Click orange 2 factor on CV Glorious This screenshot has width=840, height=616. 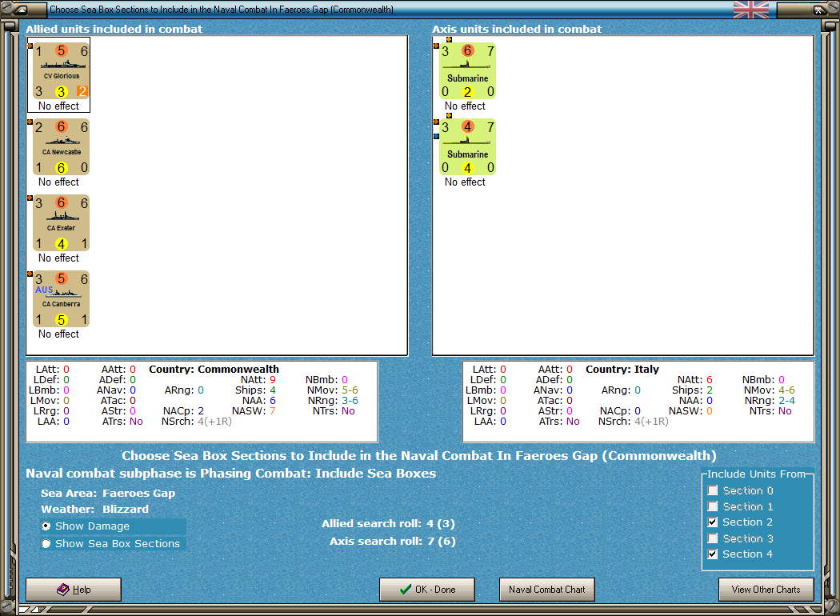tap(82, 91)
